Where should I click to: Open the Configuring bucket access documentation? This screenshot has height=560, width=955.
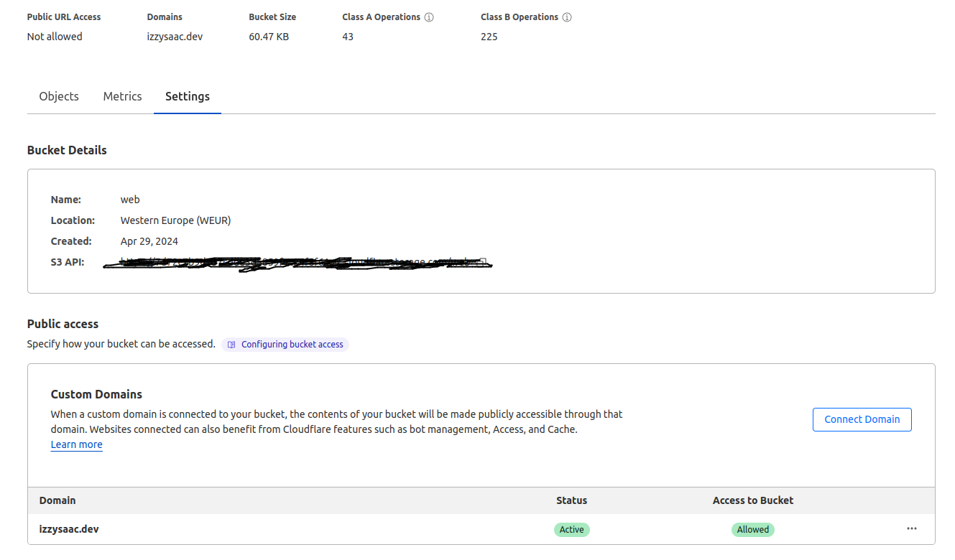(291, 344)
